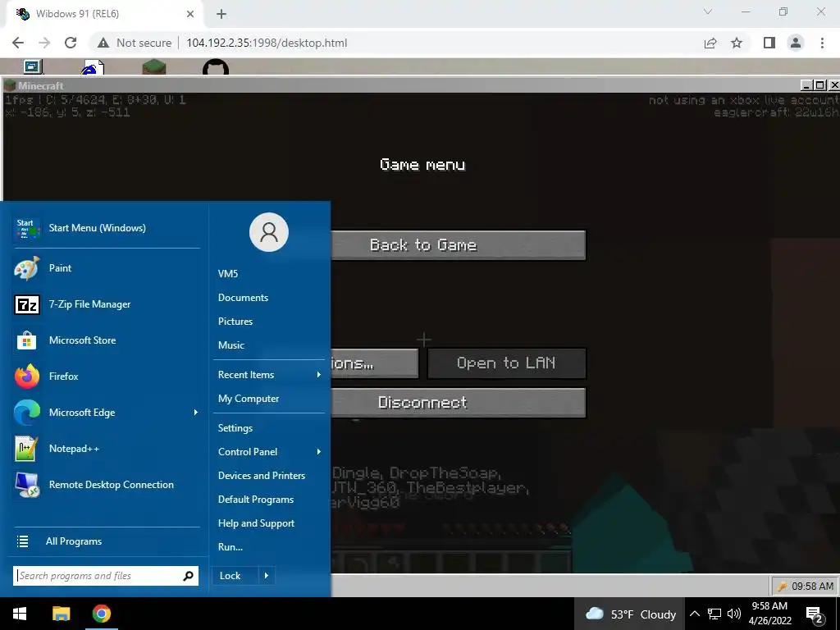This screenshot has height=630, width=840.
Task: Reload the page
Action: pyautogui.click(x=71, y=43)
